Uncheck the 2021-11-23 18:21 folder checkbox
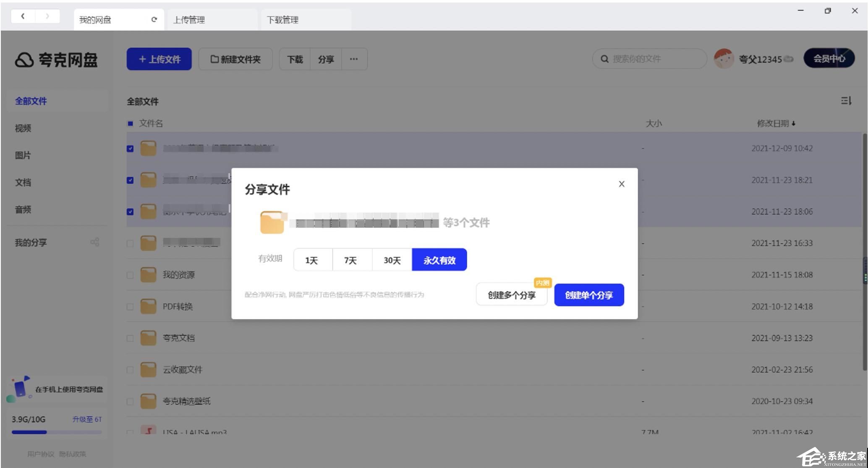The image size is (868, 468). 130,180
